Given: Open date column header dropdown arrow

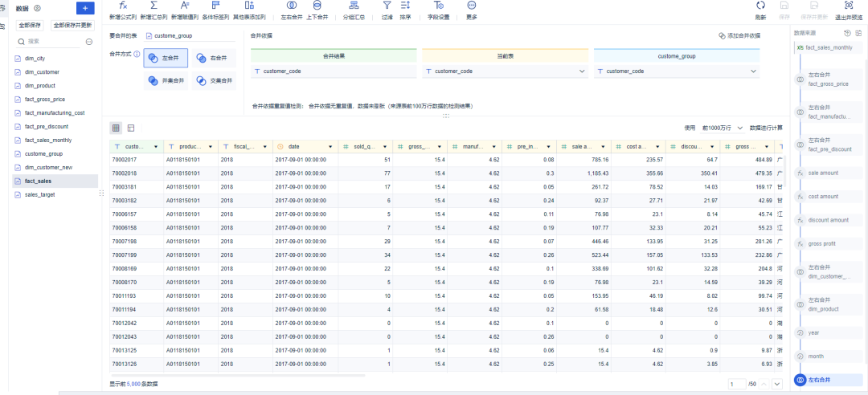Looking at the screenshot, I should tap(331, 147).
